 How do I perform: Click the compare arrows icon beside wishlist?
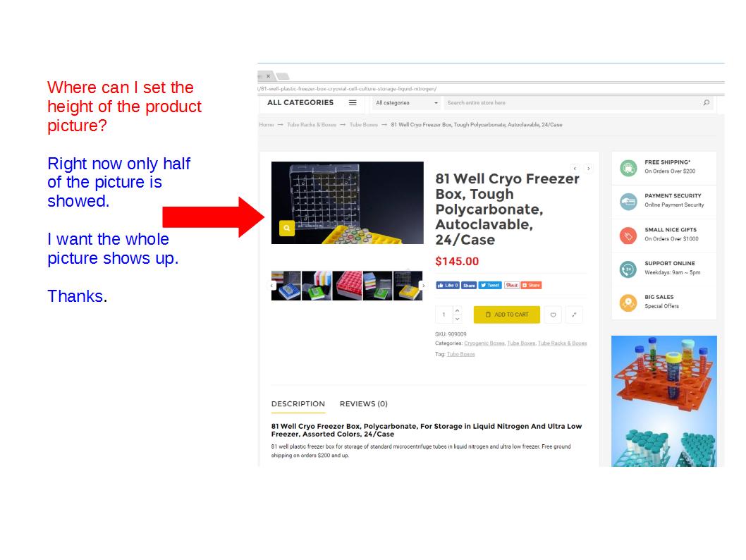coord(574,315)
